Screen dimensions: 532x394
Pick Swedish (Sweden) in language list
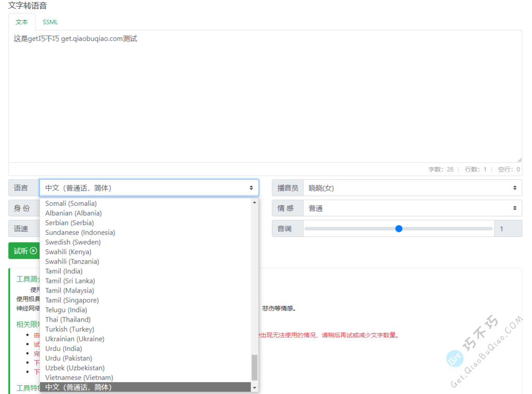point(73,242)
